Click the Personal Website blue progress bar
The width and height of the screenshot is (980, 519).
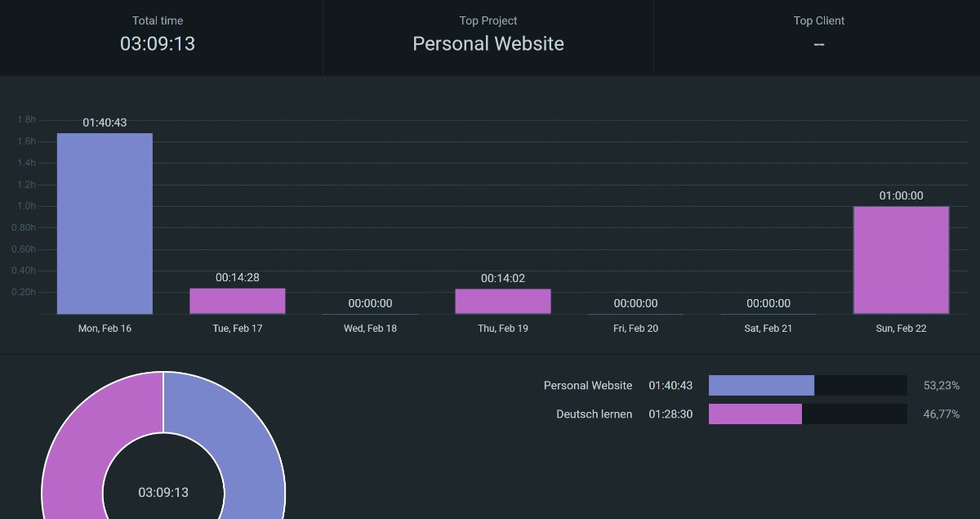(x=761, y=386)
